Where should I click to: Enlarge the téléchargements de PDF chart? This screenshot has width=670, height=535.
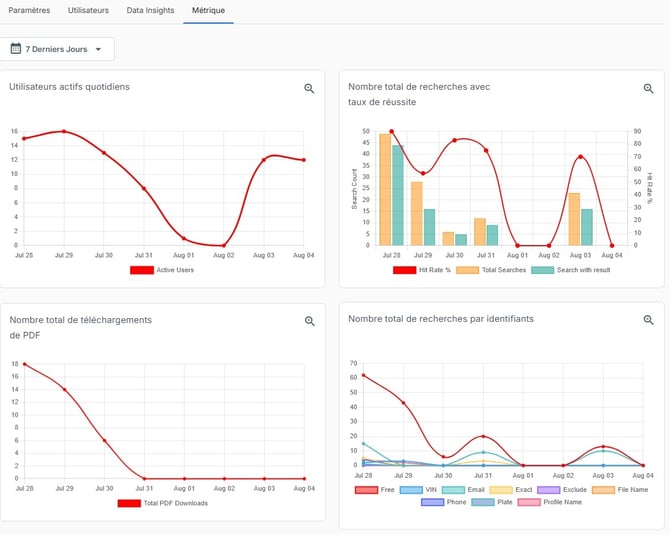pyautogui.click(x=310, y=321)
